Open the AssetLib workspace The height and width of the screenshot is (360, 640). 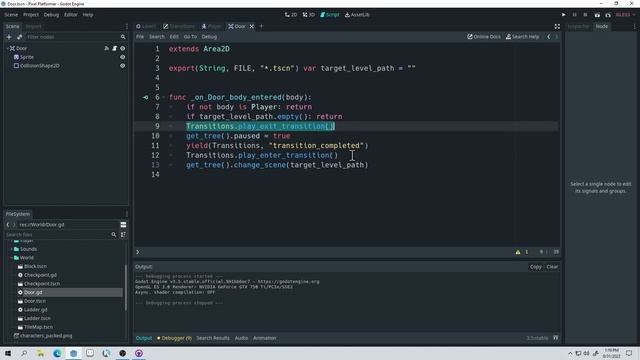[357, 15]
